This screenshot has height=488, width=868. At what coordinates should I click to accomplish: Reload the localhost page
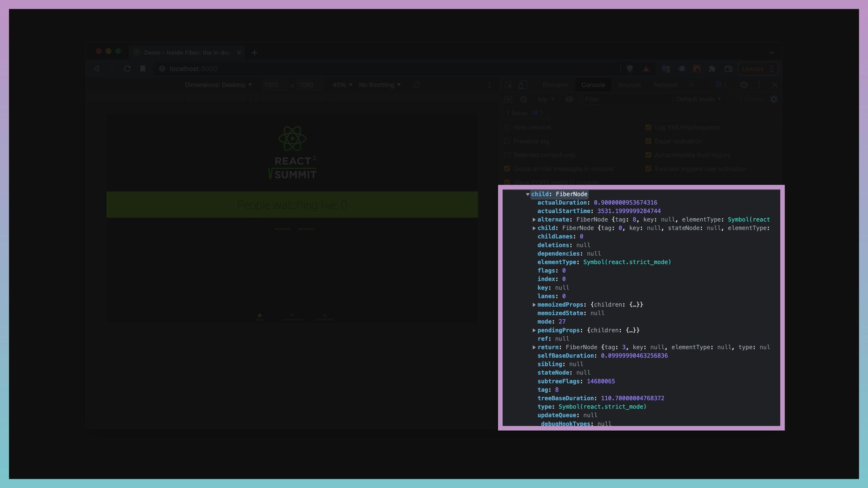click(127, 69)
